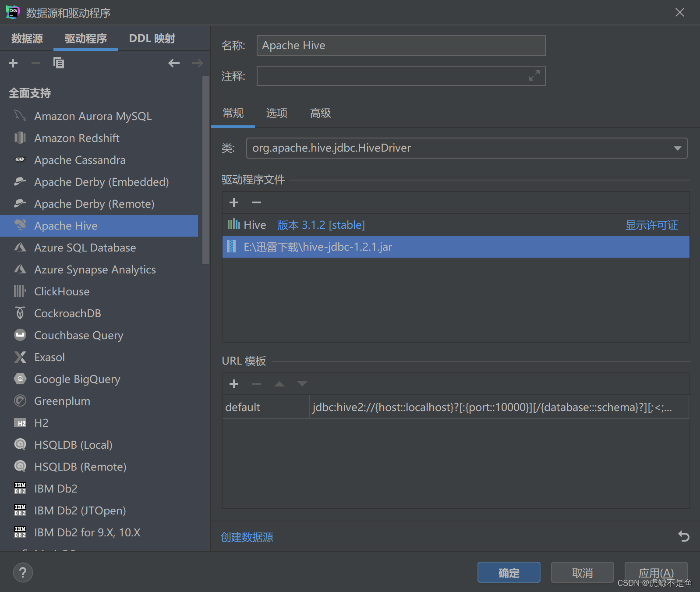Image resolution: width=700 pixels, height=592 pixels.
Task: Close the dialog with the X button
Action: (679, 12)
